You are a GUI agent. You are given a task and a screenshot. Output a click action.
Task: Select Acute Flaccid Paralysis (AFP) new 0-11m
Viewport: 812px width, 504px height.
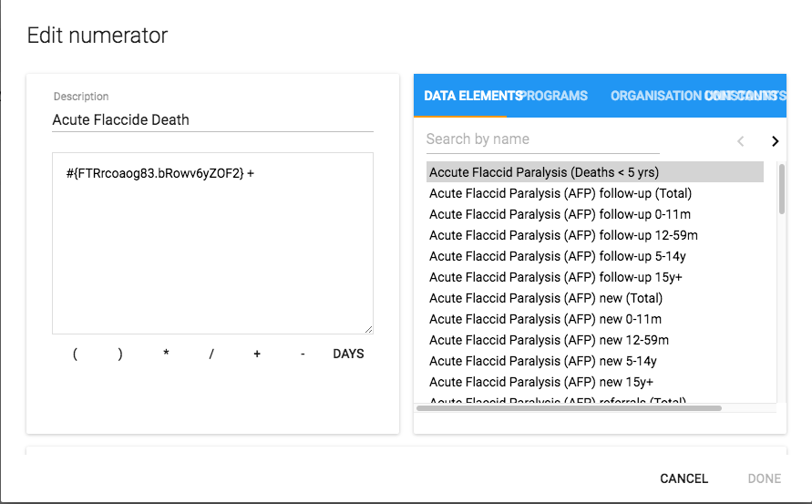(x=545, y=319)
